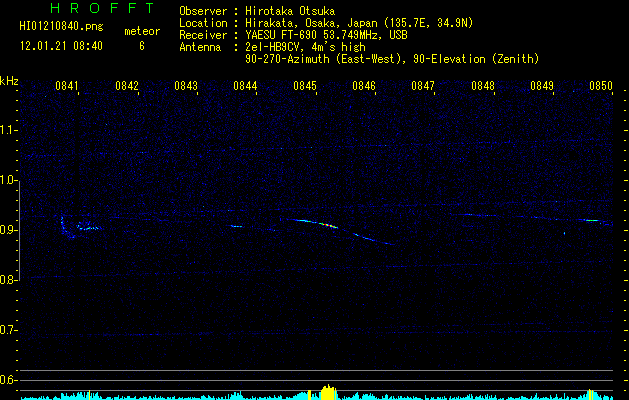This screenshot has width=629, height=400.
Task: Click observer name Hirotaka Otsuka
Action: 290,11
